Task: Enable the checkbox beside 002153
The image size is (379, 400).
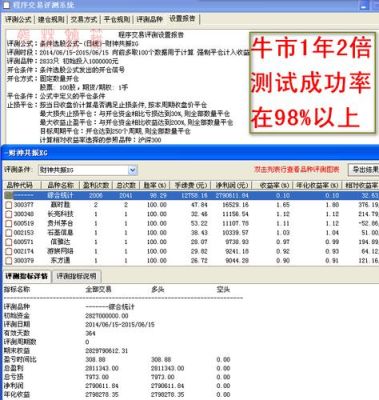Action: pos(9,233)
